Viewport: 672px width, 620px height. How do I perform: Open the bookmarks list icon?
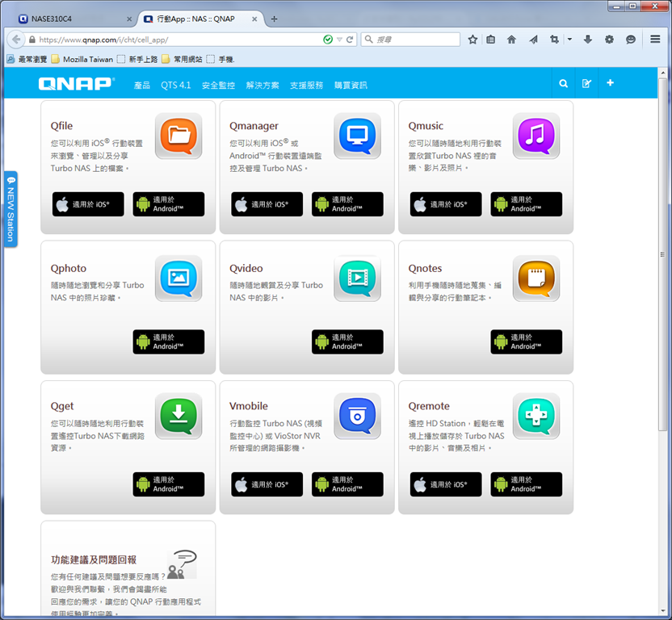[x=491, y=40]
